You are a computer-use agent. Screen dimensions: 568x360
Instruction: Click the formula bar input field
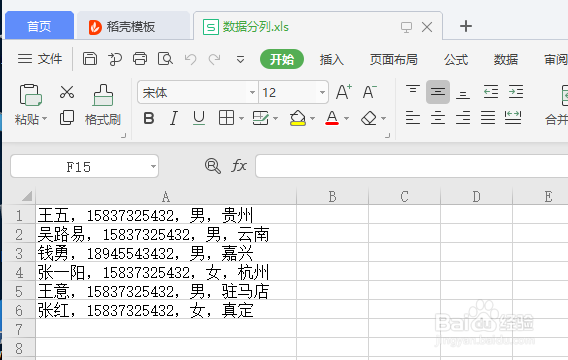tap(412, 166)
